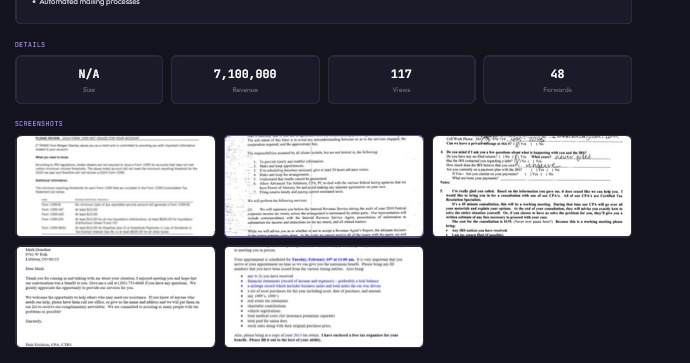Open the appointment checklist thumbnail with blue text
Screen dimensions: 690x363
coord(324,297)
